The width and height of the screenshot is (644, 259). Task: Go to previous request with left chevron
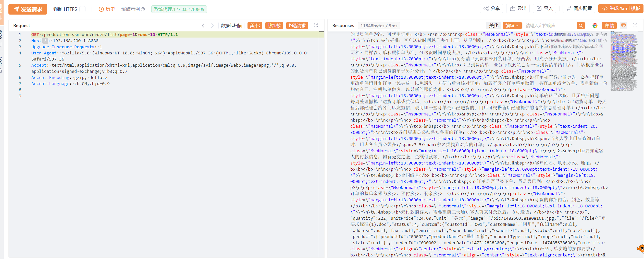click(x=203, y=26)
